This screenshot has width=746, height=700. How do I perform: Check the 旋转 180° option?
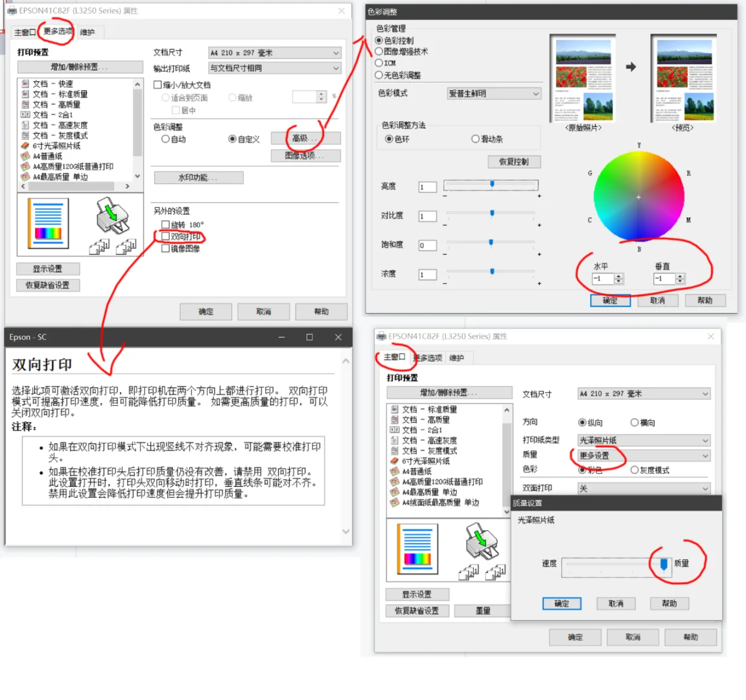[165, 224]
